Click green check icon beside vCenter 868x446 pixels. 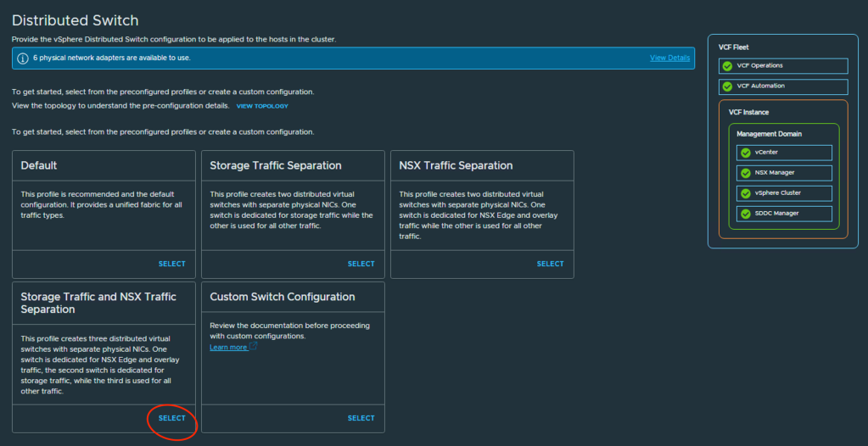pos(744,153)
